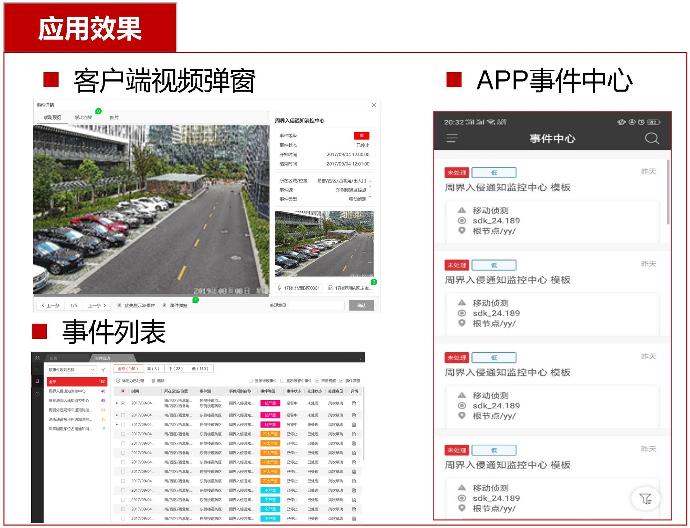Tap the floating filter funnel icon

(x=646, y=498)
